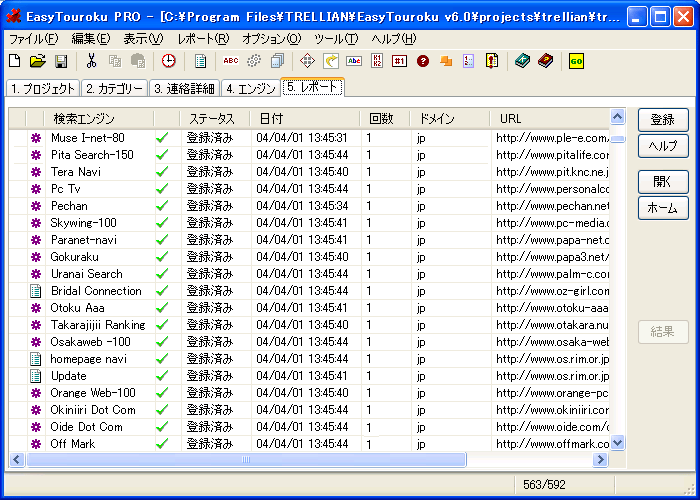Sort by the ステータス column header
Screen dimensions: 700x500
[x=215, y=119]
